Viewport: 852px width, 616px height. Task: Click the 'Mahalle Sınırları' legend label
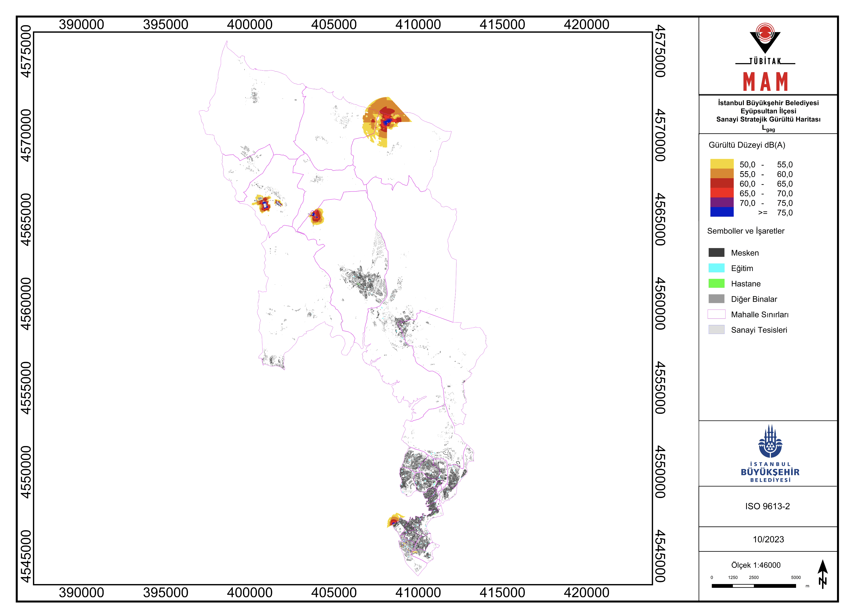[760, 314]
